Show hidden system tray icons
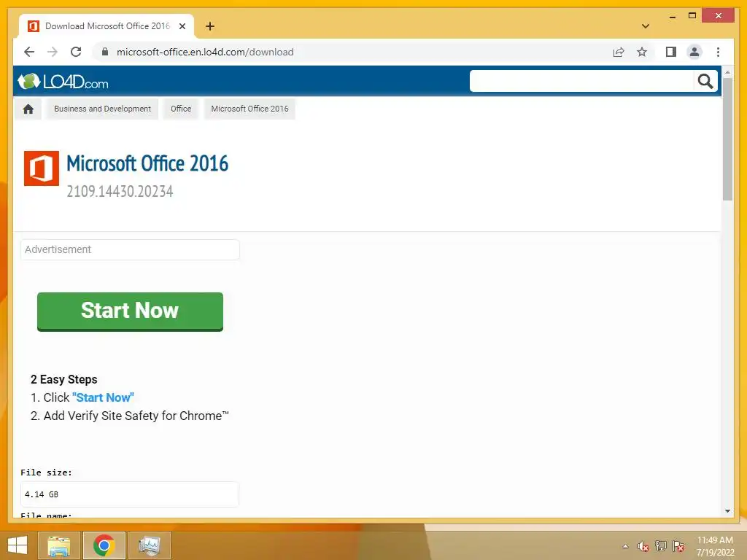The image size is (747, 560). tap(625, 546)
